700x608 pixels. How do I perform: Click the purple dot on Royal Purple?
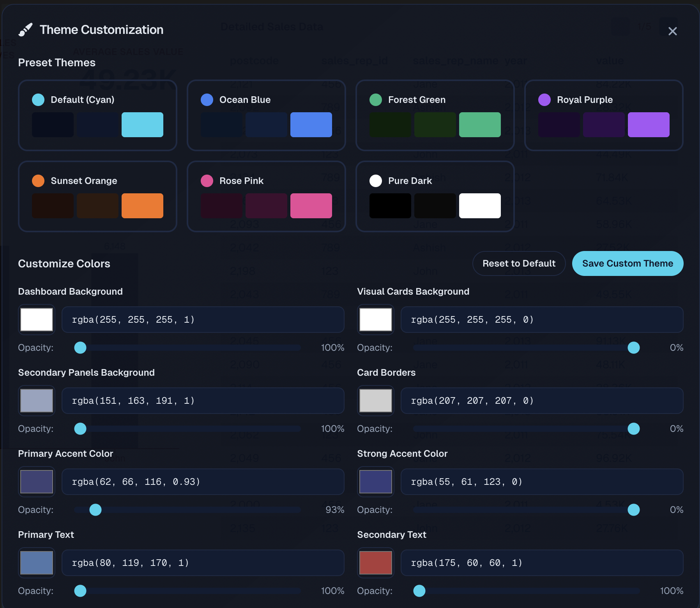pyautogui.click(x=544, y=99)
